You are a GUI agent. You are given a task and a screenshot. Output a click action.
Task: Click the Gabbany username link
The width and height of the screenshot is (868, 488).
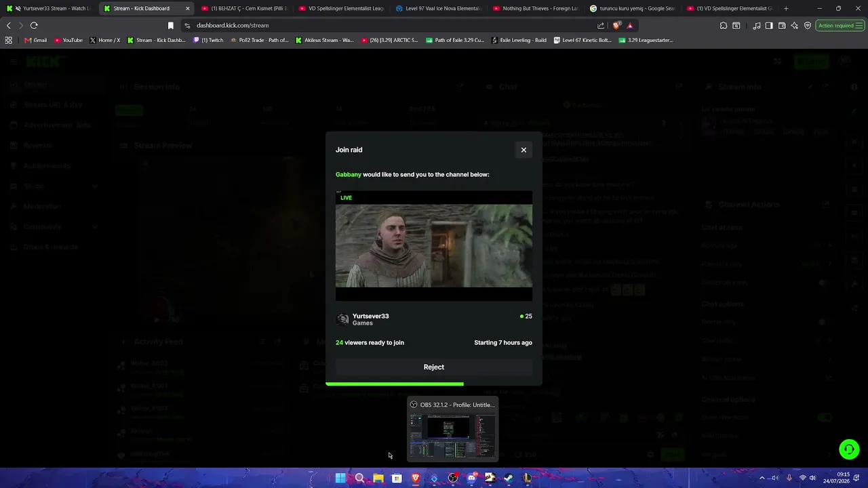click(x=349, y=175)
